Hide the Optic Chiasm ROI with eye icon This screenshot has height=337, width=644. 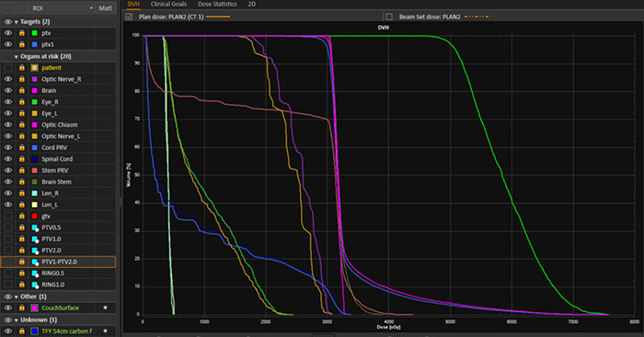8,124
